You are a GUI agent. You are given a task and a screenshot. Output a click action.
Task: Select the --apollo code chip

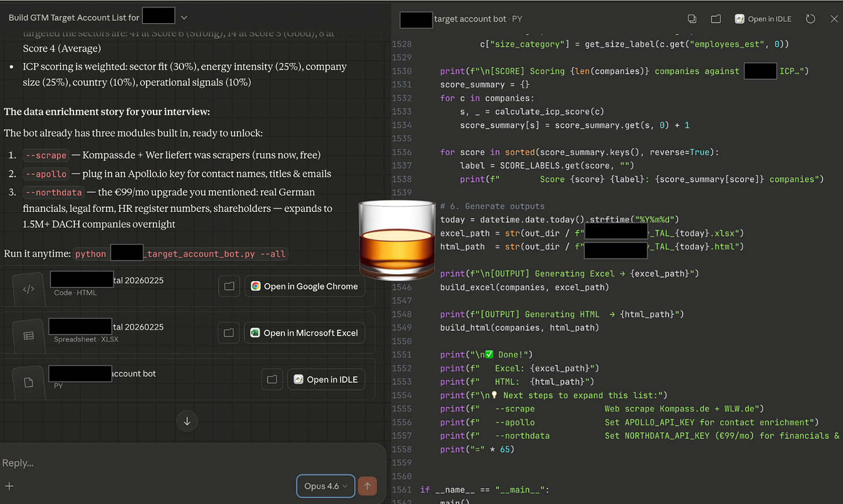46,174
